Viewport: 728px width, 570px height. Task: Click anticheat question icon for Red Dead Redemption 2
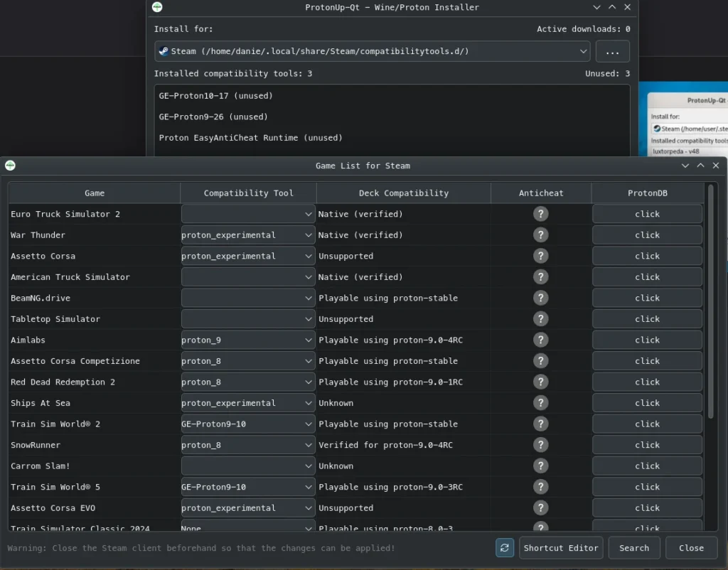pos(540,382)
